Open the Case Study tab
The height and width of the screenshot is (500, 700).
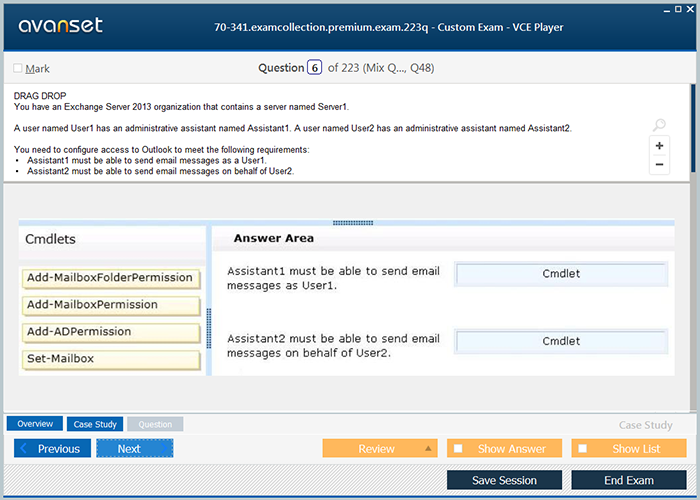click(x=96, y=424)
